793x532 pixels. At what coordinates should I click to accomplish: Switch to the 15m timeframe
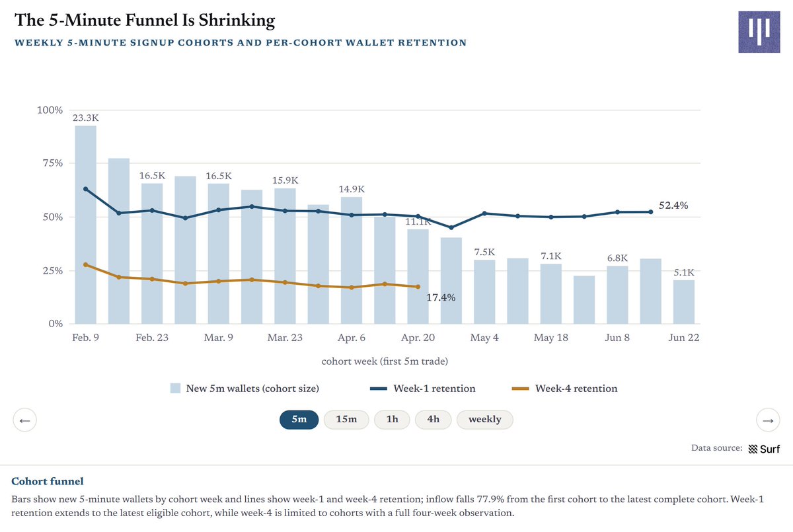click(346, 420)
